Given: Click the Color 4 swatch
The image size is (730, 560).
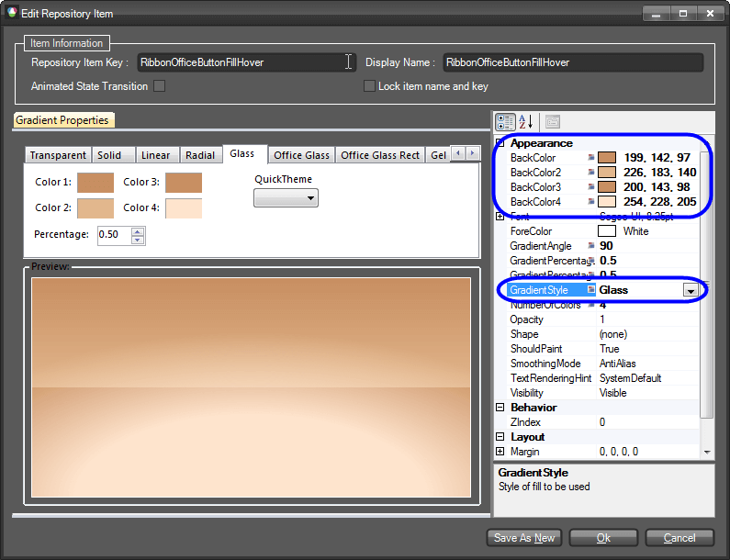Looking at the screenshot, I should [184, 208].
